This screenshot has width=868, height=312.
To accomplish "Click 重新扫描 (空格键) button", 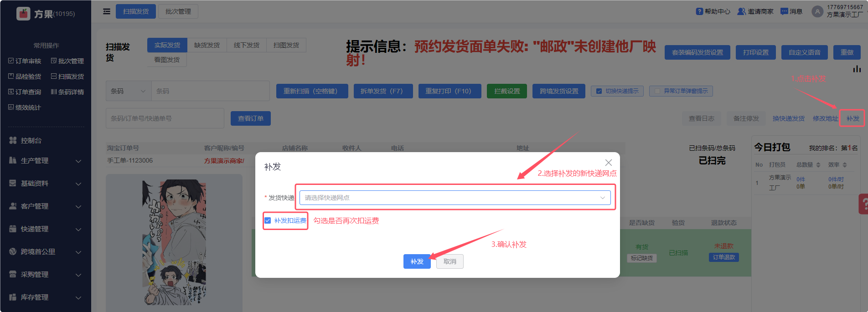I will pos(312,91).
